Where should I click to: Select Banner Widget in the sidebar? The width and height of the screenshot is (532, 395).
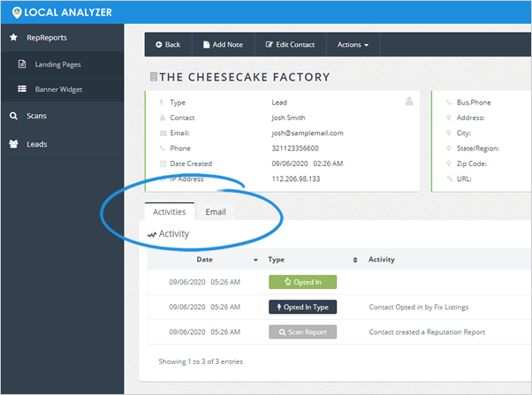pyautogui.click(x=59, y=89)
